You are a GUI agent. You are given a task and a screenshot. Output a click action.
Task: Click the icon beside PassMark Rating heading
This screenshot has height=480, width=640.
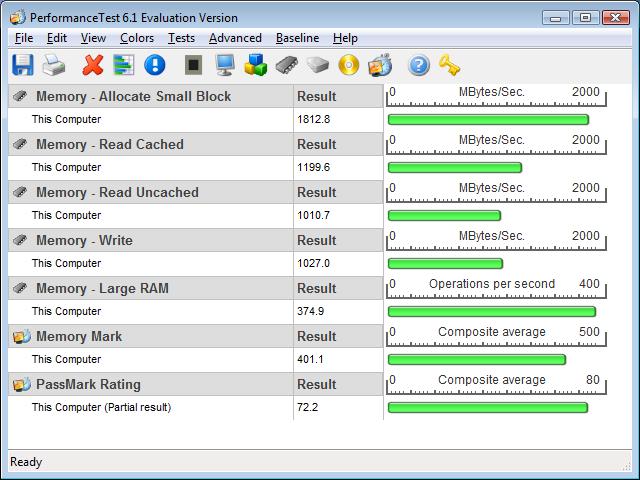pyautogui.click(x=22, y=384)
